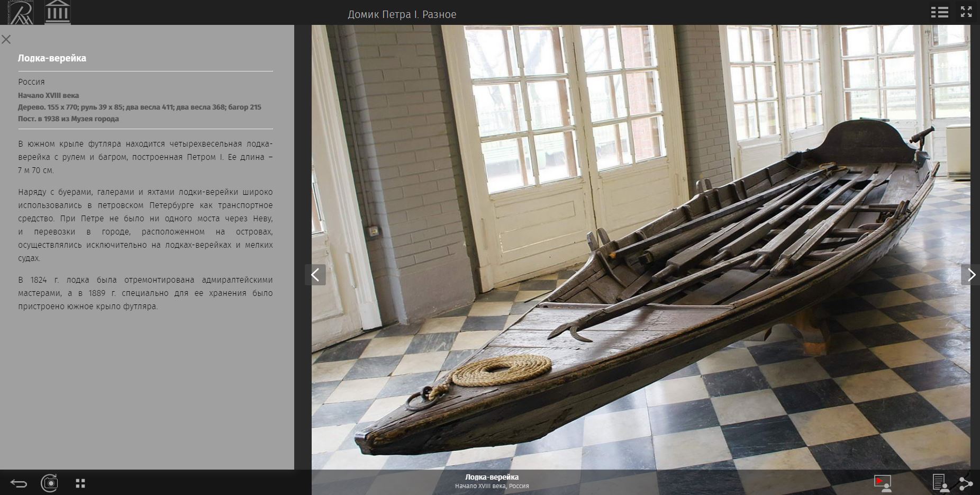Click the back arrow icon

coord(19,483)
